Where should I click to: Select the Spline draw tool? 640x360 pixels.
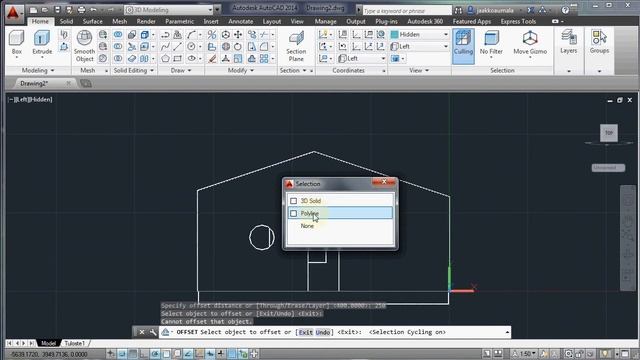click(x=165, y=47)
